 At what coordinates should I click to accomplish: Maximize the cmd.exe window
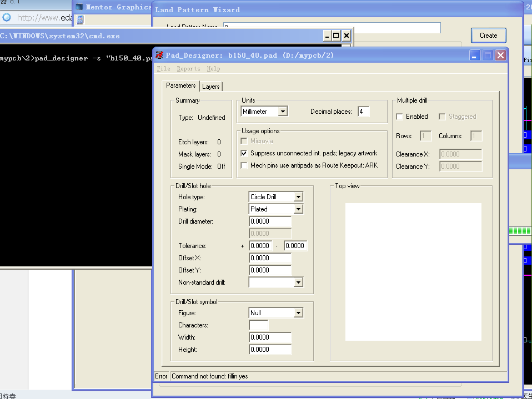[x=336, y=36]
